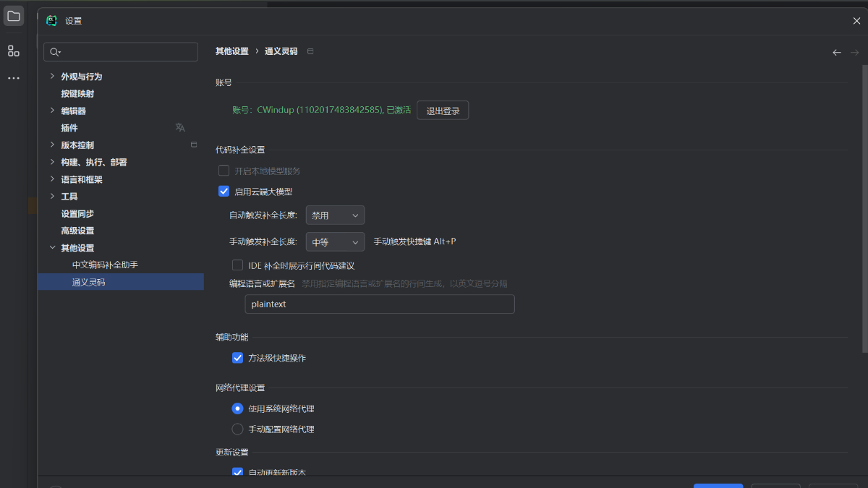868x488 pixels.
Task: Go forward with the right arrow icon
Action: click(854, 52)
